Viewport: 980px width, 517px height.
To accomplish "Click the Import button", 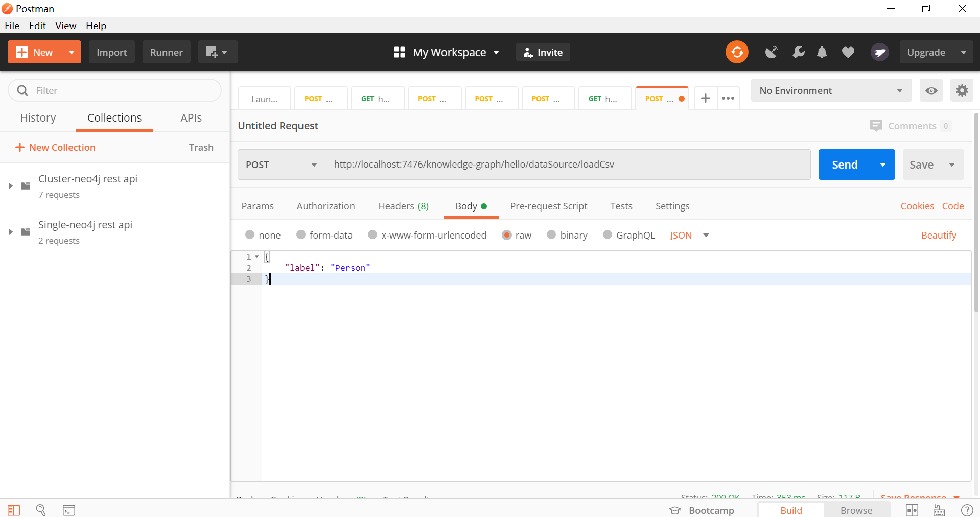I will (x=112, y=52).
